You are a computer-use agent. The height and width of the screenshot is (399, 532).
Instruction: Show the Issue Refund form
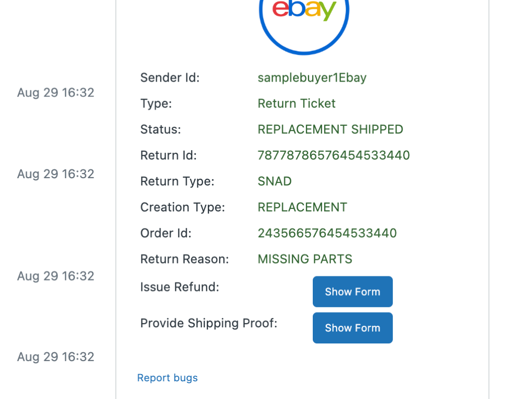(352, 291)
